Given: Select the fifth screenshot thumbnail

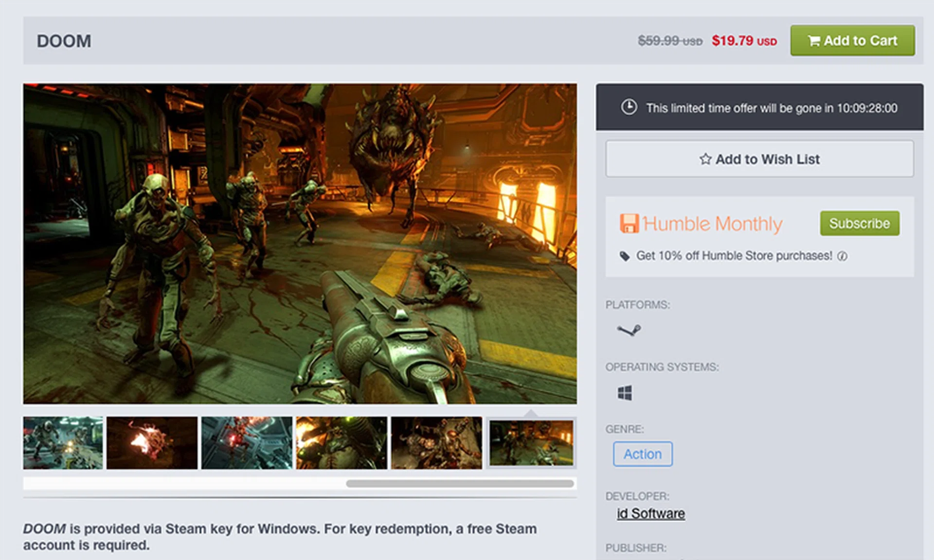Looking at the screenshot, I should point(436,442).
